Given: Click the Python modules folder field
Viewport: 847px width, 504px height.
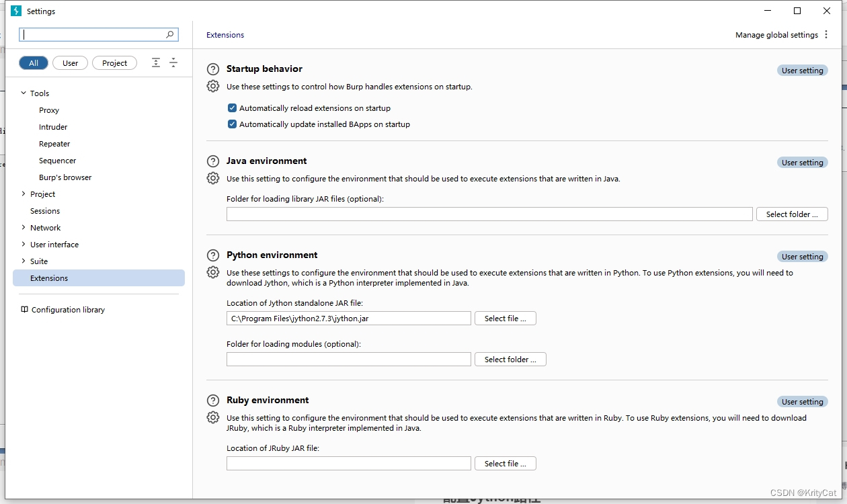Looking at the screenshot, I should click(349, 360).
